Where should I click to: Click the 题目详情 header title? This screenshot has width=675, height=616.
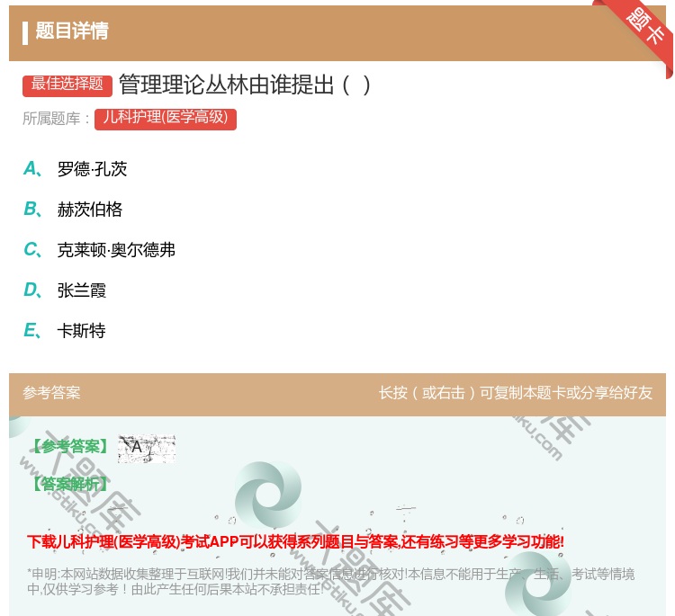point(72,31)
